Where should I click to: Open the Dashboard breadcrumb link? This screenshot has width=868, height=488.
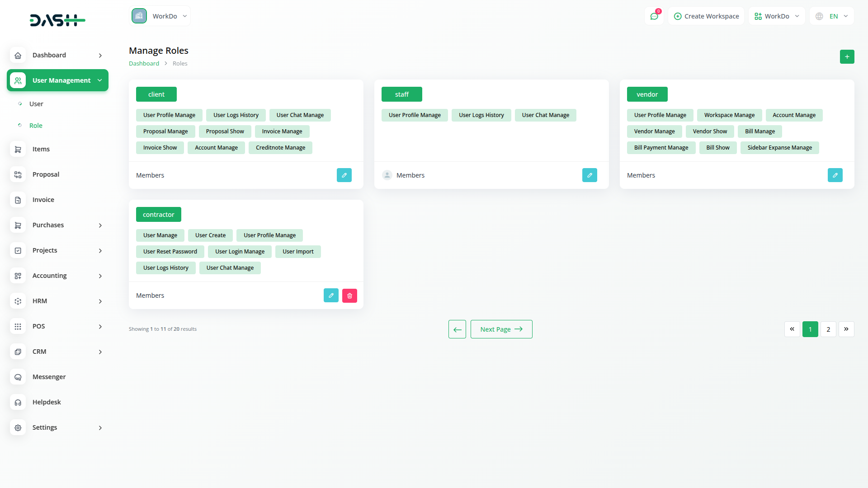[x=144, y=63]
